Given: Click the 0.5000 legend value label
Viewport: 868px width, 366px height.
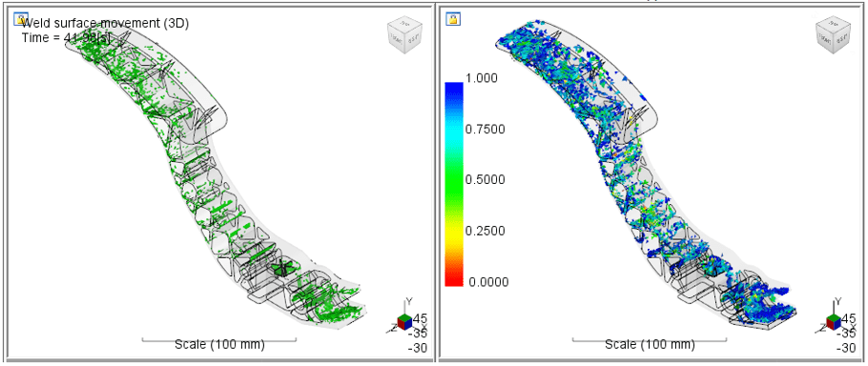Looking at the screenshot, I should pos(485,180).
